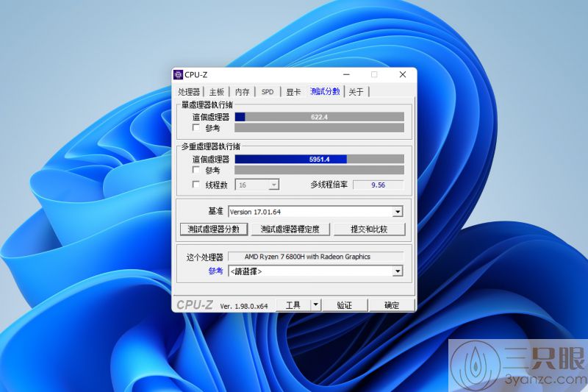Click the 測試處理器分數 button
Viewport: 588px width, 392px height.
click(214, 229)
